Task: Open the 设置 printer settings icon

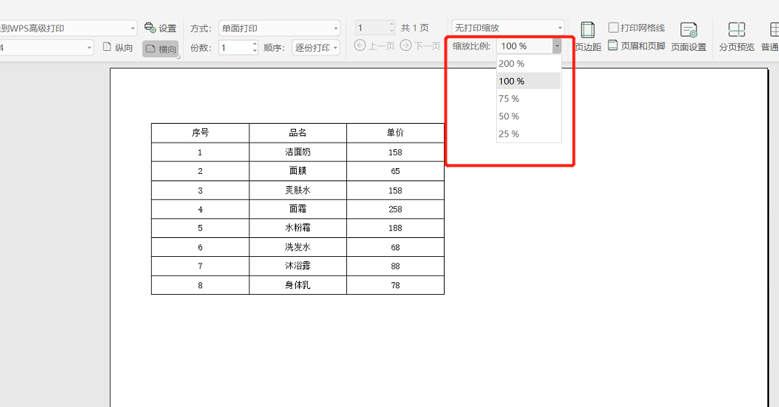Action: click(160, 28)
